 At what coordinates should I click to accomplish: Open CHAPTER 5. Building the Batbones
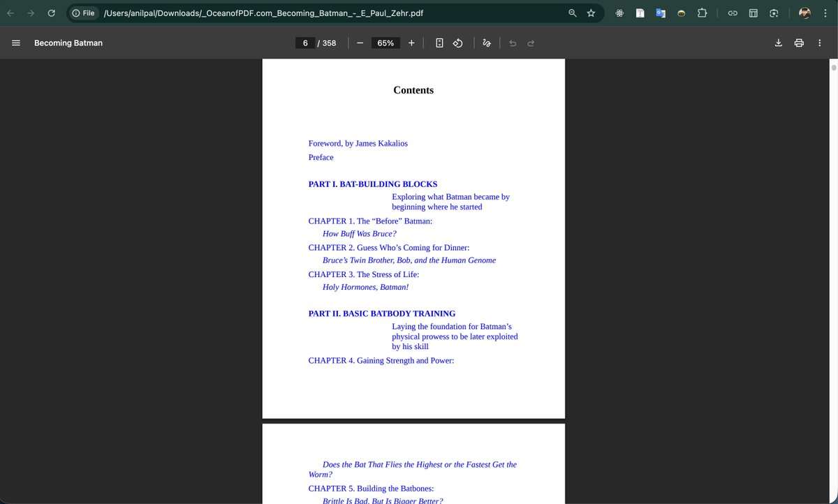coord(372,489)
